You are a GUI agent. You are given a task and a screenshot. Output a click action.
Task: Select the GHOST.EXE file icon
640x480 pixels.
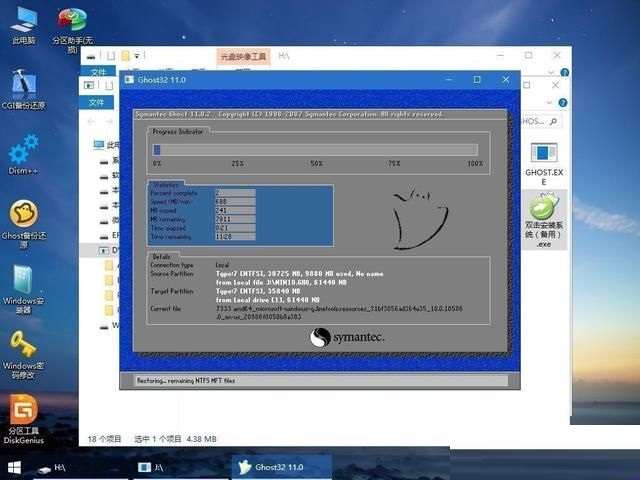click(x=544, y=163)
